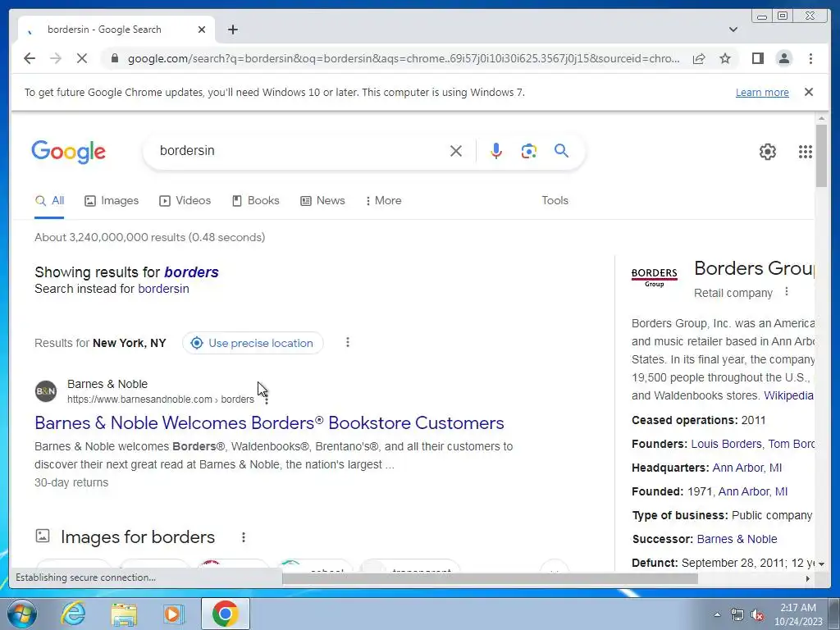Click the Images for borders heading
Screen dimensions: 840x630
point(138,536)
